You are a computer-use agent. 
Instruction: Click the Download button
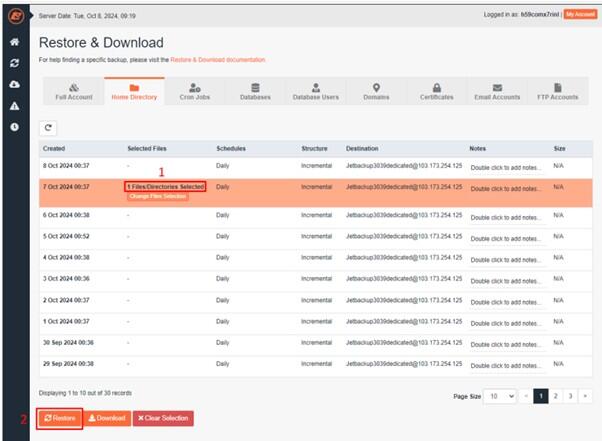coord(107,418)
